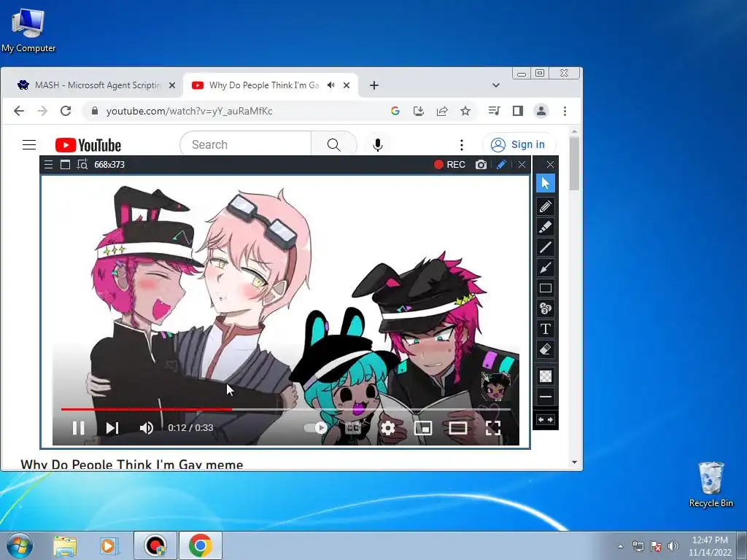Open the Windows Start menu
The height and width of the screenshot is (560, 747).
tap(20, 545)
